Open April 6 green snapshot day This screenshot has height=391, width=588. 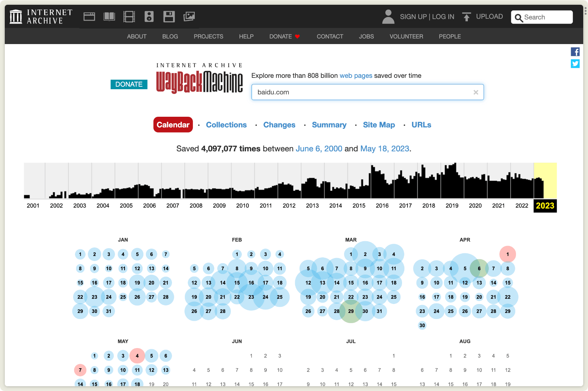(479, 268)
